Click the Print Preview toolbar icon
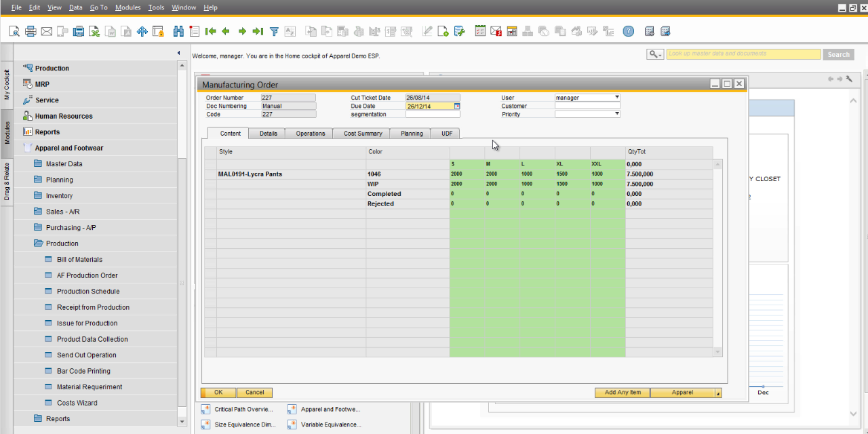The image size is (868, 434). click(x=14, y=31)
